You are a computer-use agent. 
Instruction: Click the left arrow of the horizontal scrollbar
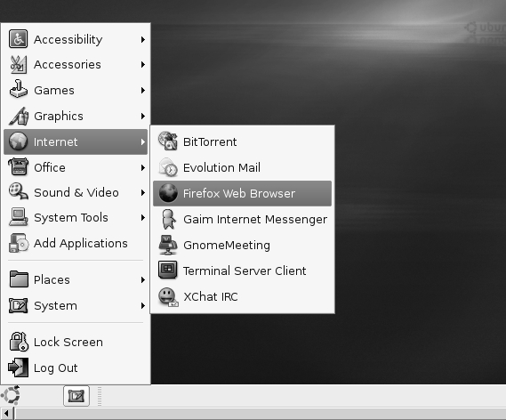pos(6,414)
